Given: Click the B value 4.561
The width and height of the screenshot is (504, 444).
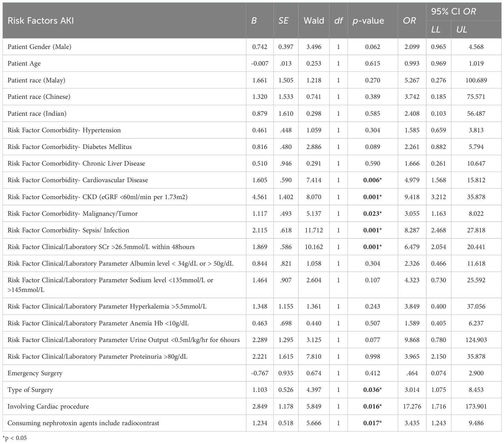Looking at the screenshot, I should (260, 197).
